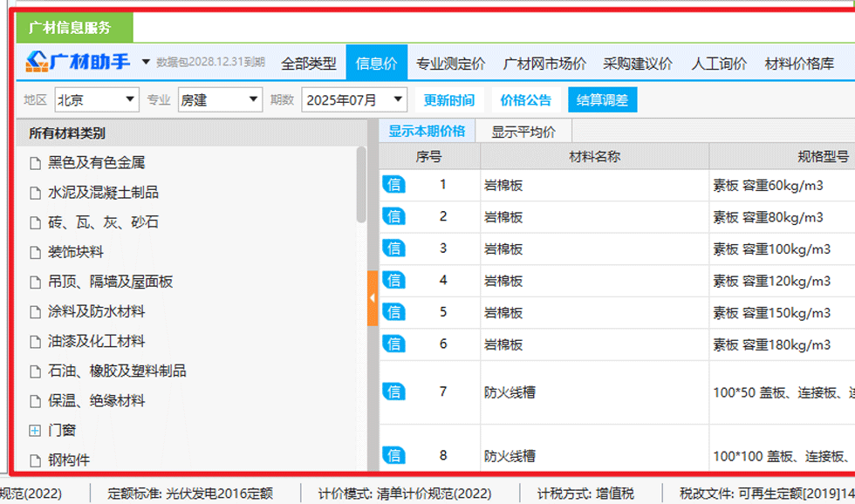Open the 地区 dropdown showing 北京

point(96,100)
